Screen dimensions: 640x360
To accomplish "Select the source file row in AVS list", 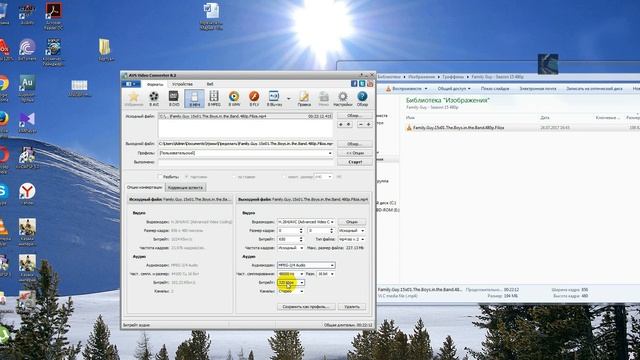I will click(245, 116).
